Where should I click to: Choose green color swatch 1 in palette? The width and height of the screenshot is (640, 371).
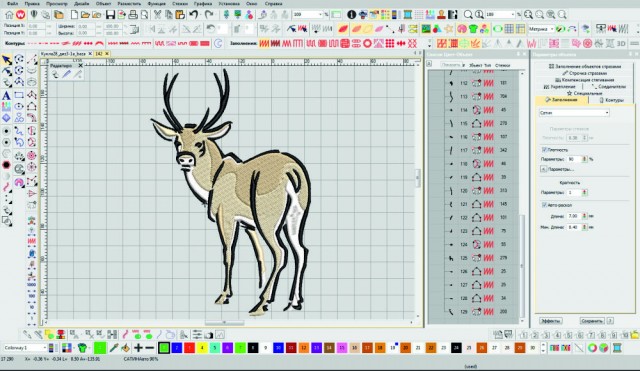(164, 348)
